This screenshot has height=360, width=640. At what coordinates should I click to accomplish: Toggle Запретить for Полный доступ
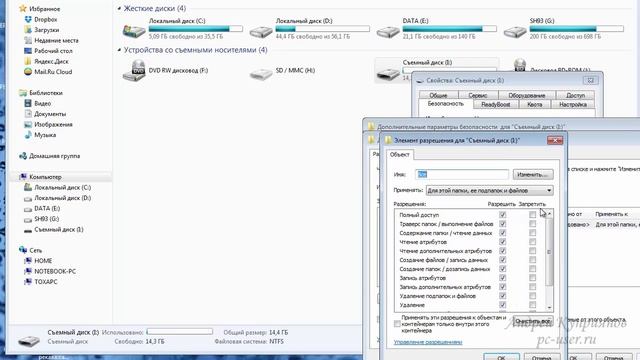click(x=532, y=215)
